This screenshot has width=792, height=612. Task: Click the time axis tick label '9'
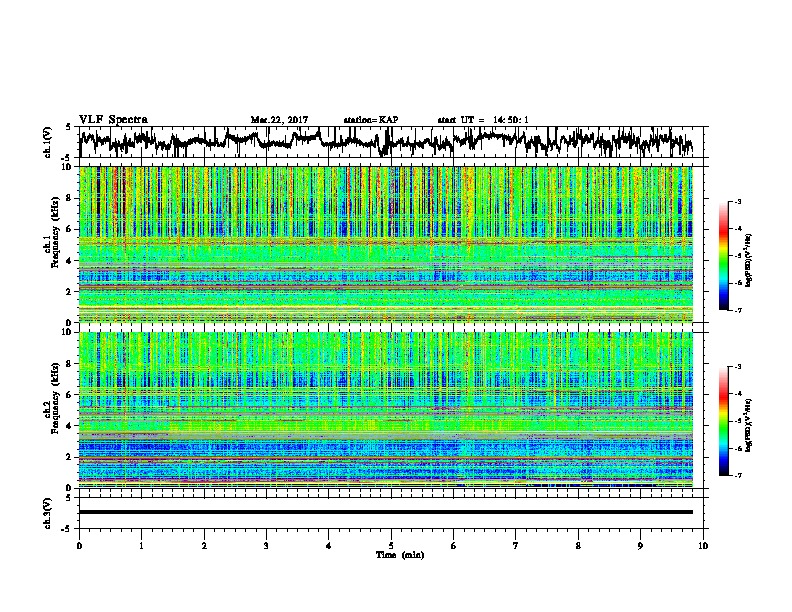tap(640, 546)
